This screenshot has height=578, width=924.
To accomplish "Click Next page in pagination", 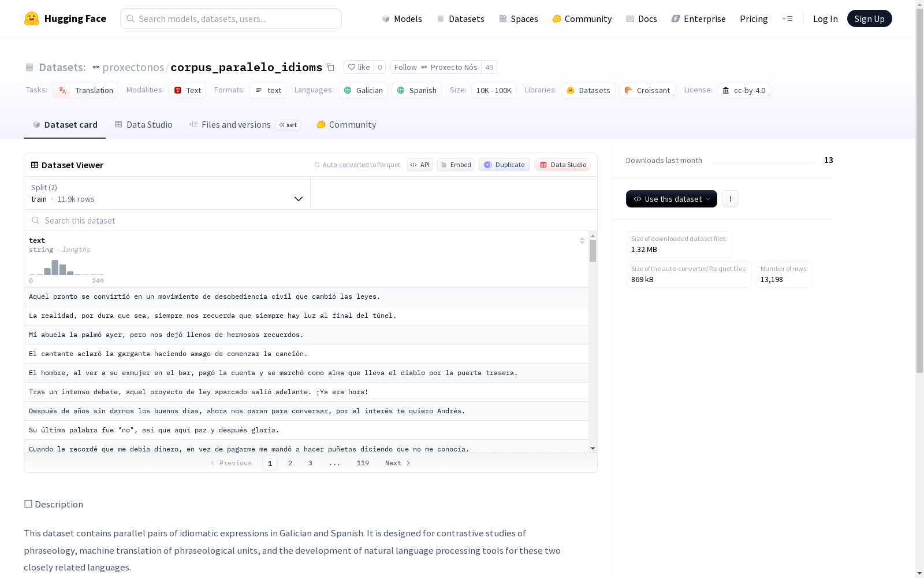I will point(398,463).
